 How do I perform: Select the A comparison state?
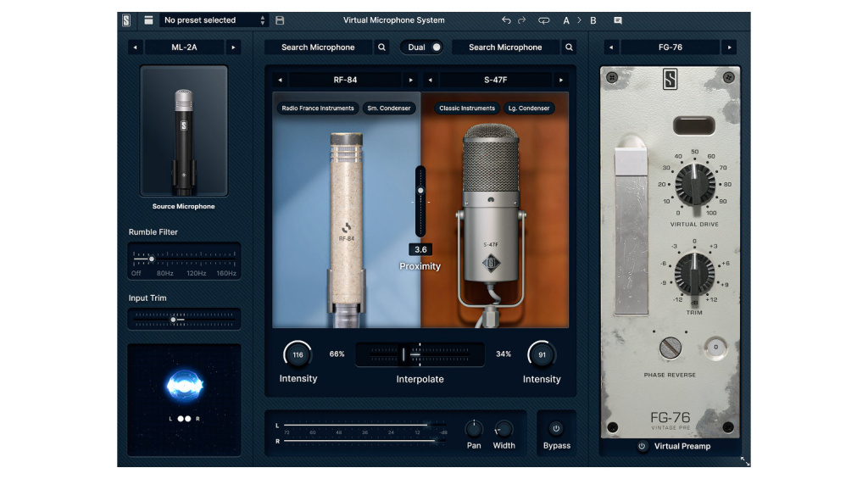pos(565,20)
